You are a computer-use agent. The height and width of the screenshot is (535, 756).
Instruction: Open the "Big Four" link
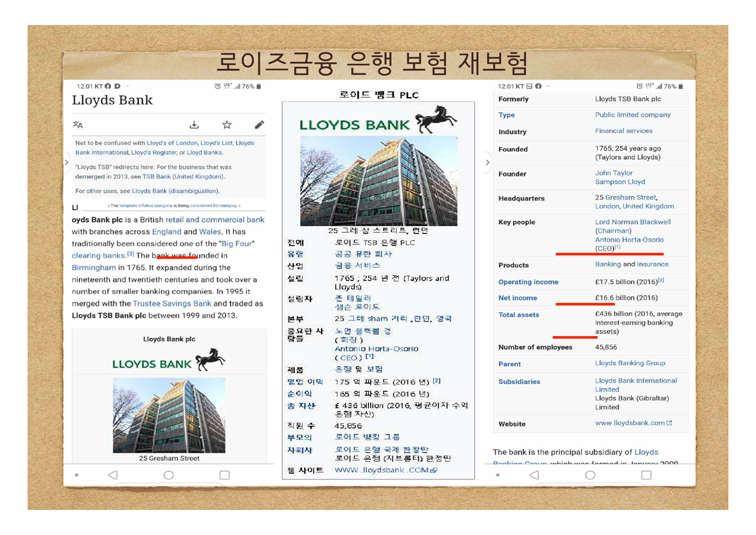pyautogui.click(x=237, y=244)
